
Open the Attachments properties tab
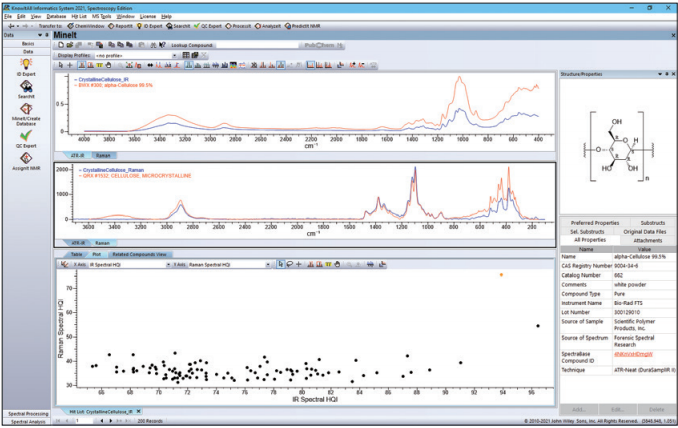pos(647,241)
